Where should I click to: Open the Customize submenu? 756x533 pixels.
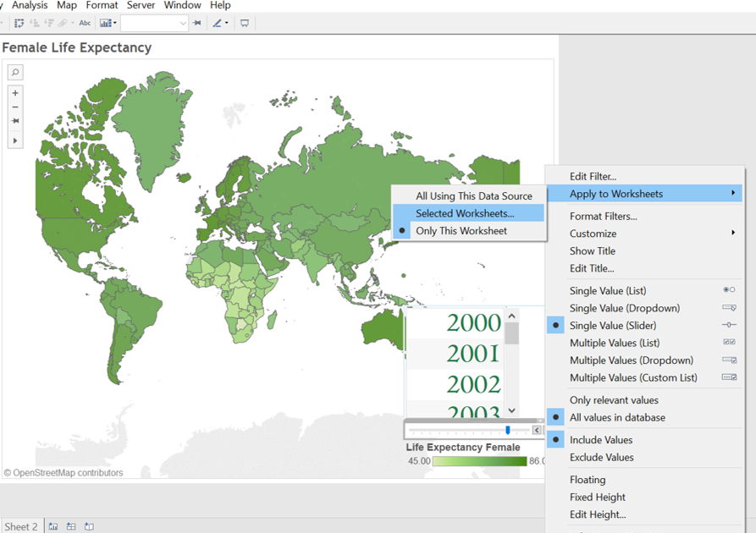(593, 234)
